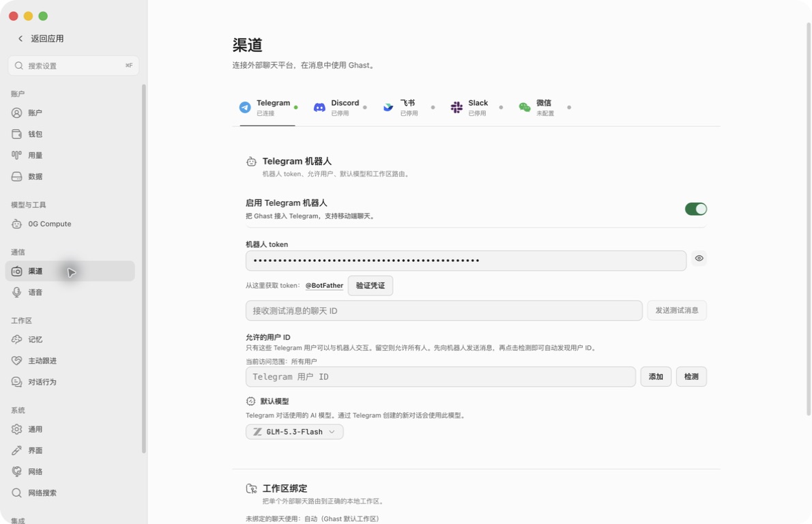Click the main page vertical scrollbar
Screen dimensions: 812x524
click(x=809, y=218)
